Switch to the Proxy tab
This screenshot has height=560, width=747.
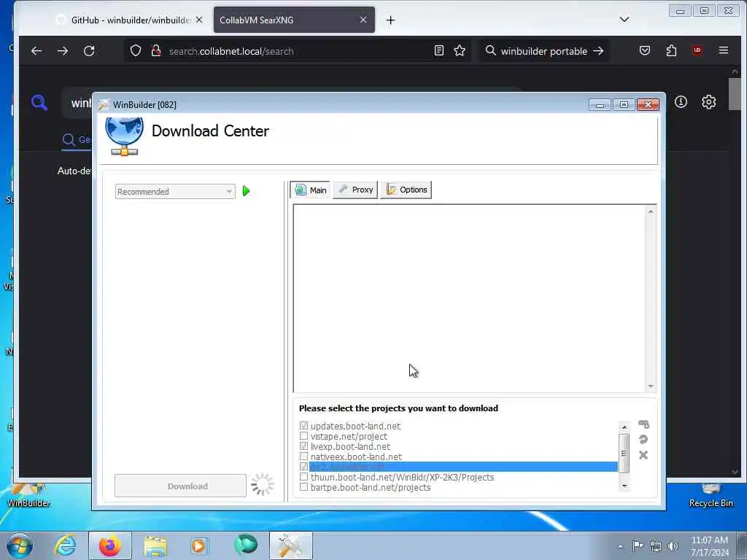coord(355,190)
